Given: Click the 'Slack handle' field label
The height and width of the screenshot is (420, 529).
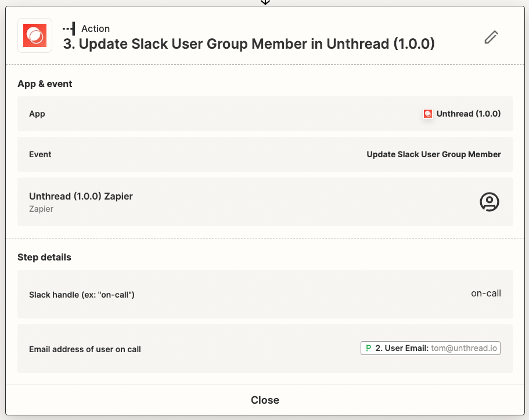Looking at the screenshot, I should pos(82,295).
